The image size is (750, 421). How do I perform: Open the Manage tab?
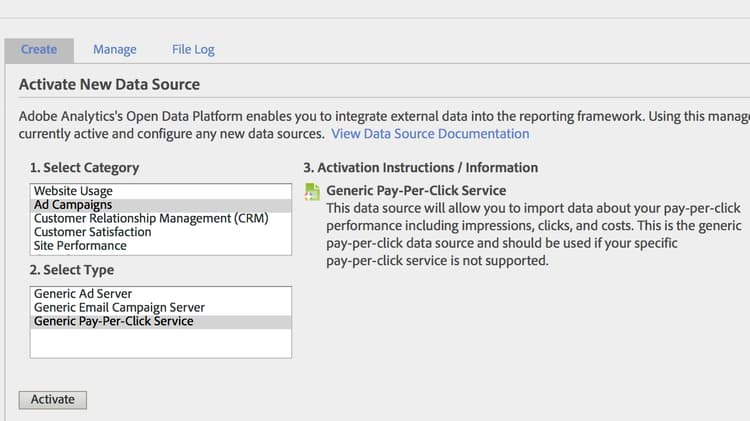click(x=115, y=49)
